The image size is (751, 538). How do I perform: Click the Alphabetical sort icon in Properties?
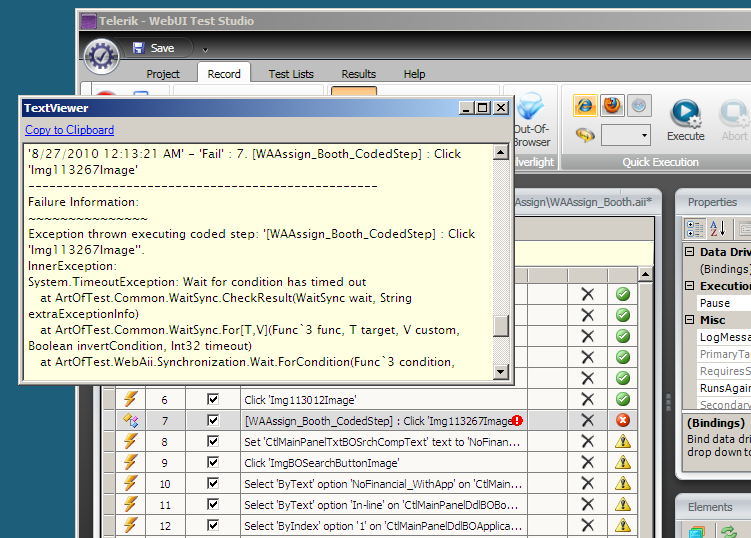717,229
